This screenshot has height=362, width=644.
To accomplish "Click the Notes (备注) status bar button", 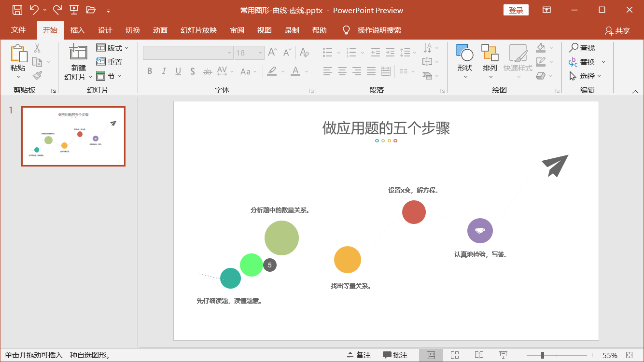I will (359, 355).
